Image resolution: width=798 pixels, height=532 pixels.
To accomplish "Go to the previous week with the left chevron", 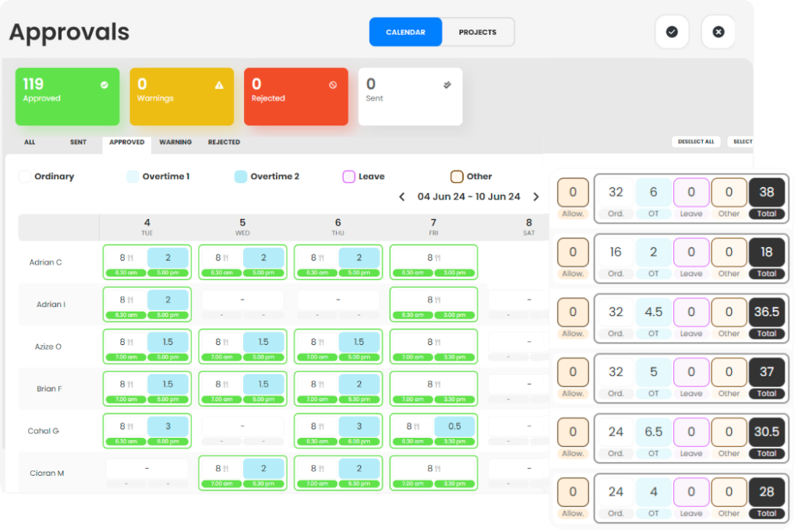I will point(402,196).
